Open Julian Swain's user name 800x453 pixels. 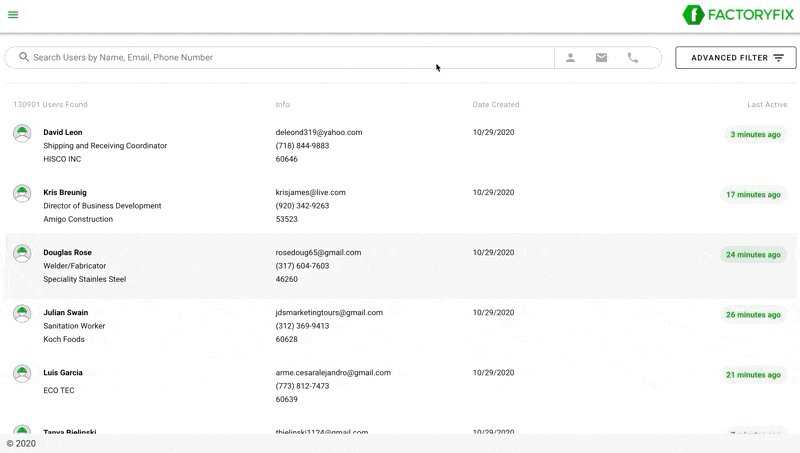coord(65,312)
